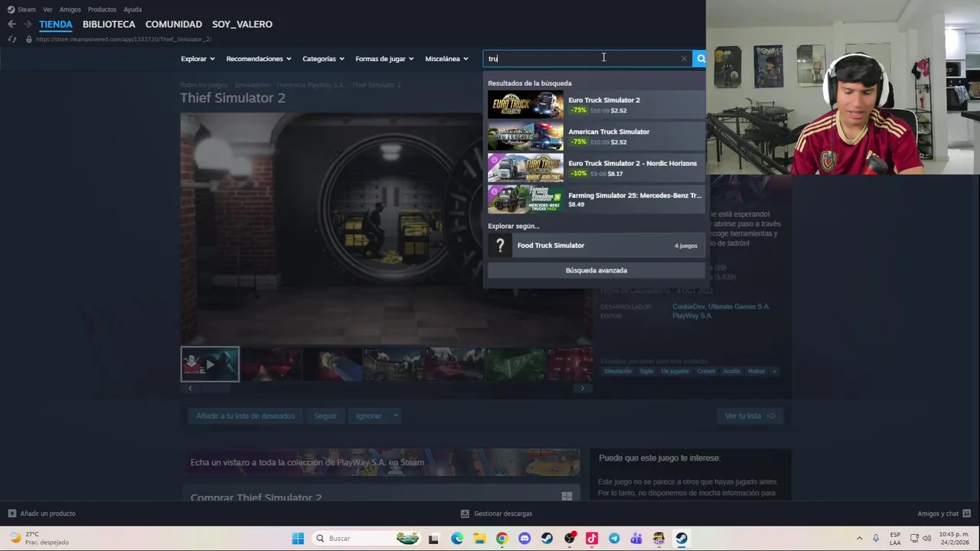Open the Food Truck Simulator franchise suggestion
The image size is (980, 551).
(595, 246)
